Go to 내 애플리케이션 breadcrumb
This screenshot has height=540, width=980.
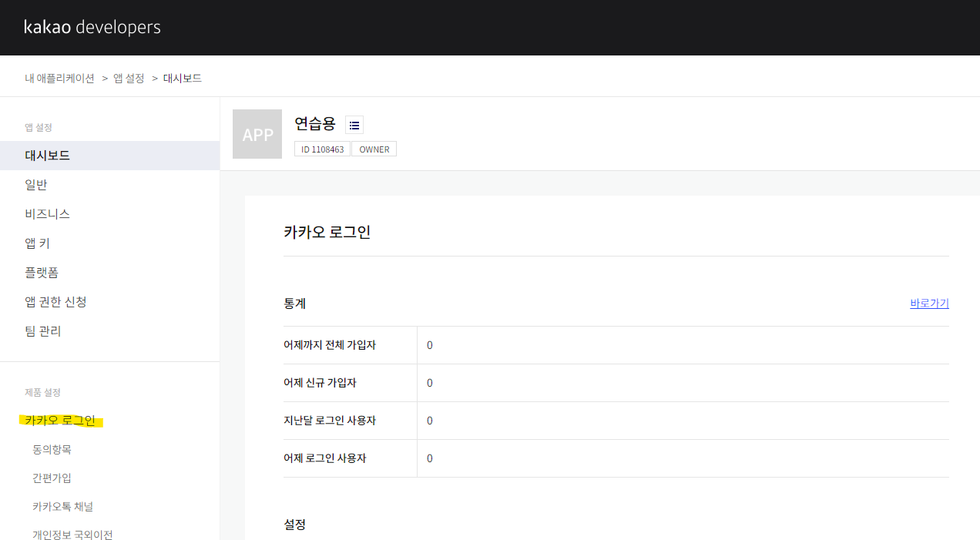pos(59,78)
